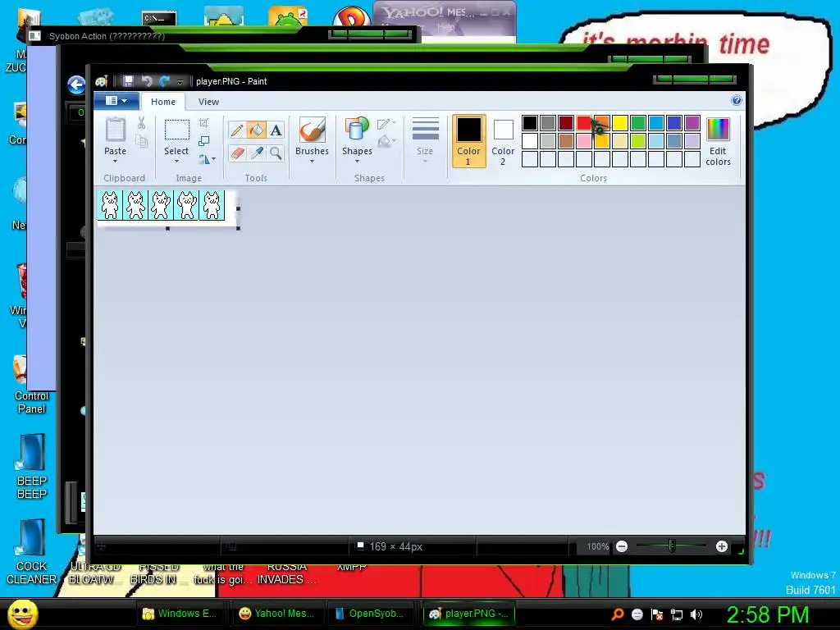Select the Eraser tool

[x=237, y=153]
